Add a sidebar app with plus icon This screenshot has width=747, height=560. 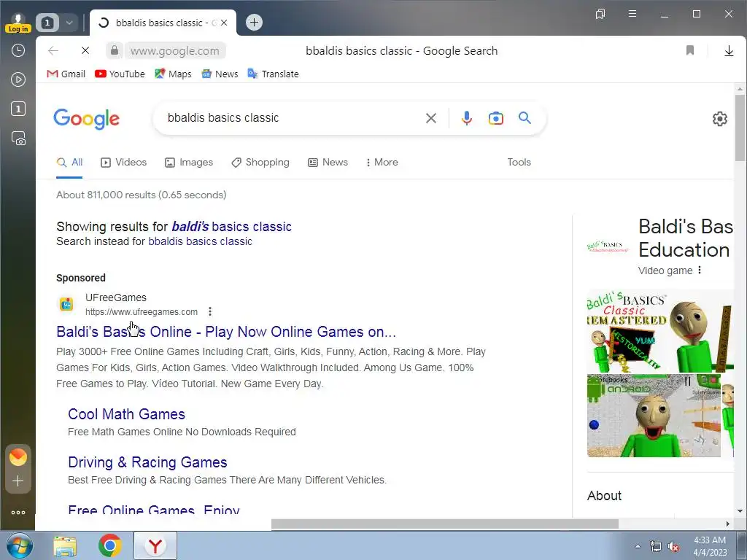click(x=18, y=481)
